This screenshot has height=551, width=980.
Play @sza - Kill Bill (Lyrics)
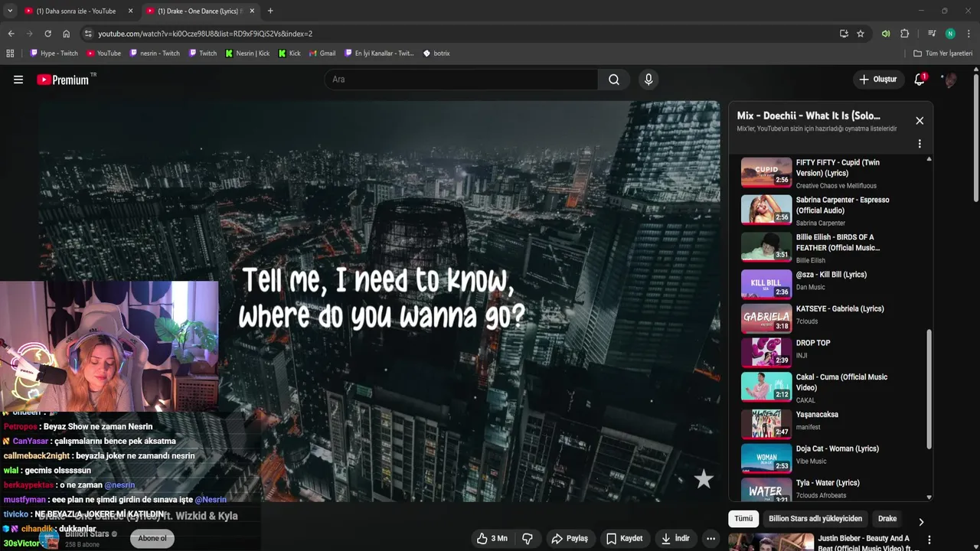829,284
